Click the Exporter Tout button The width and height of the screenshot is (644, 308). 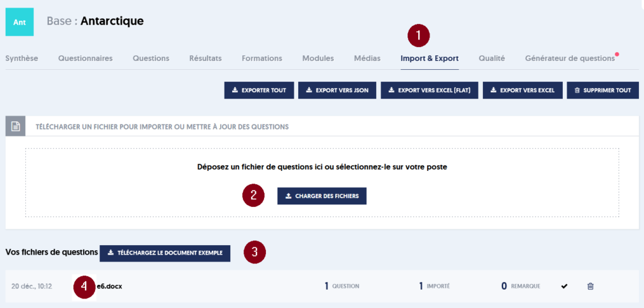(x=259, y=91)
